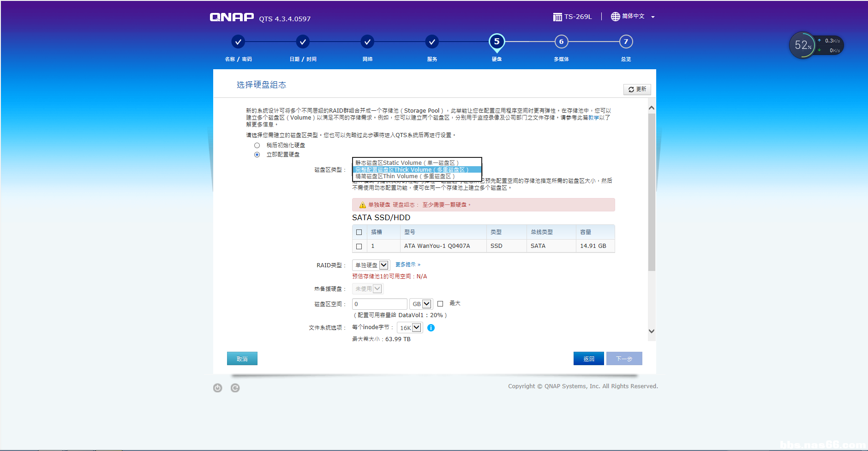Click the QNAP logo
The image size is (868, 451).
(x=231, y=16)
